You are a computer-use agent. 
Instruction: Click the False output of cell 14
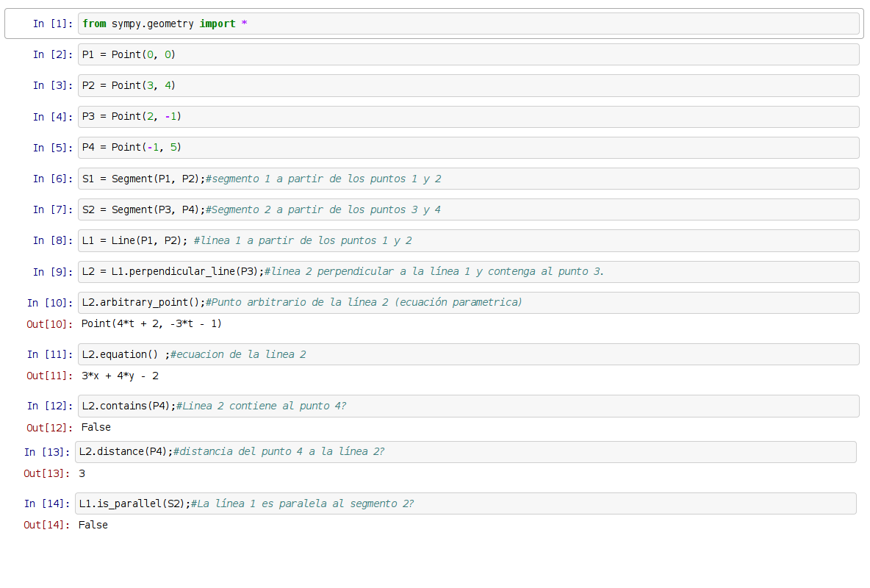(x=93, y=525)
